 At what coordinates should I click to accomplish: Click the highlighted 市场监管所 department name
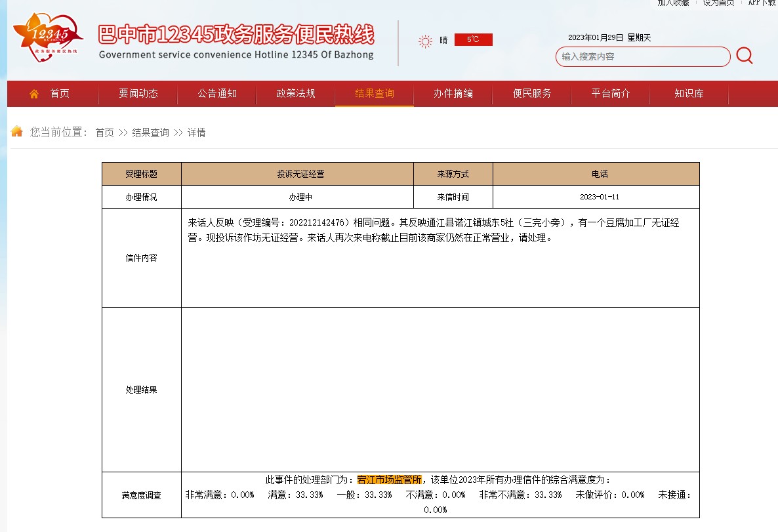(x=390, y=480)
